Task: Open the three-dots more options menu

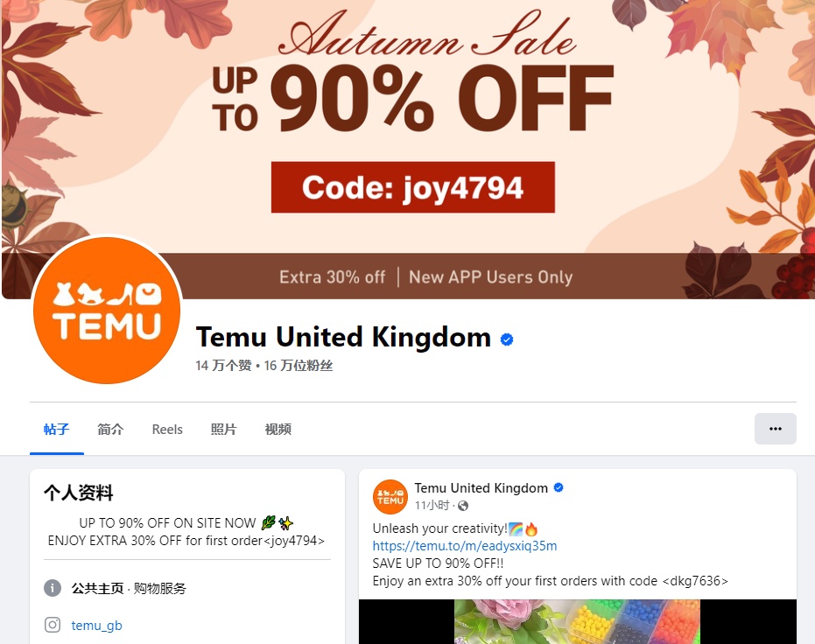Action: coord(775,429)
